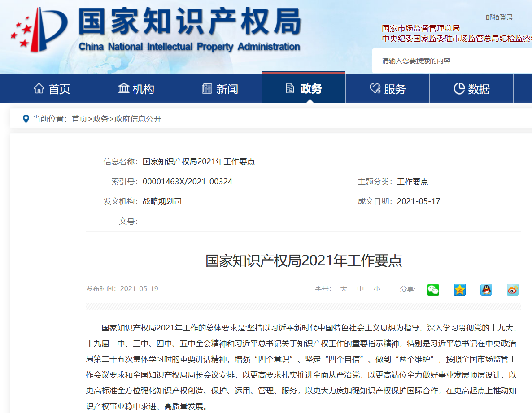Open 邮箱登录 link
The width and height of the screenshot is (532, 413).
click(499, 17)
